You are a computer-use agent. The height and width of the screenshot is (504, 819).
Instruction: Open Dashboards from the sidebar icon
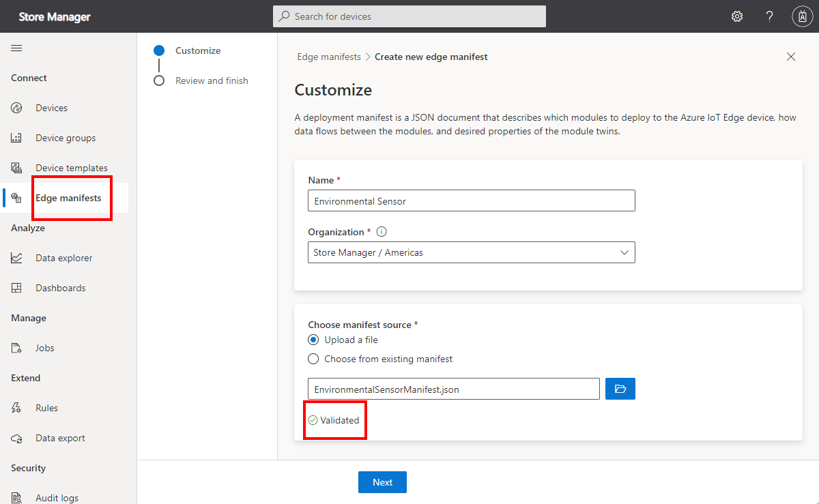pos(15,287)
